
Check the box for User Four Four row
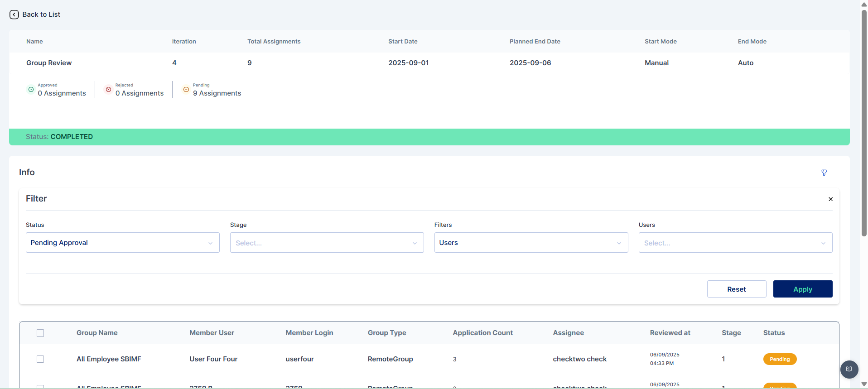pos(40,359)
